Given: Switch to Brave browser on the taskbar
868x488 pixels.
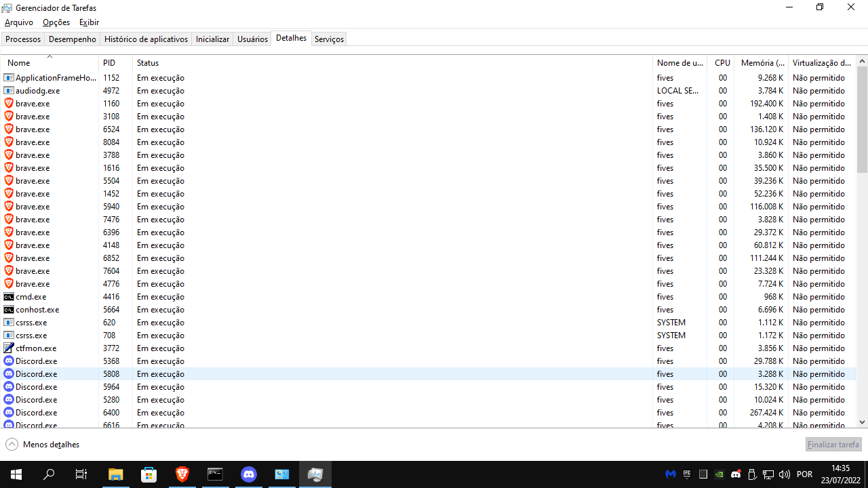Looking at the screenshot, I should [x=182, y=474].
